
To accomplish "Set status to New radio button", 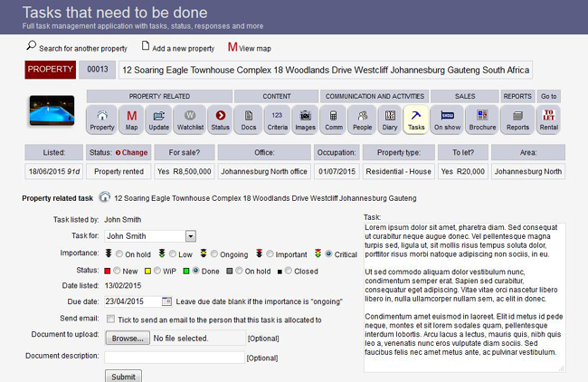I will 117,271.
